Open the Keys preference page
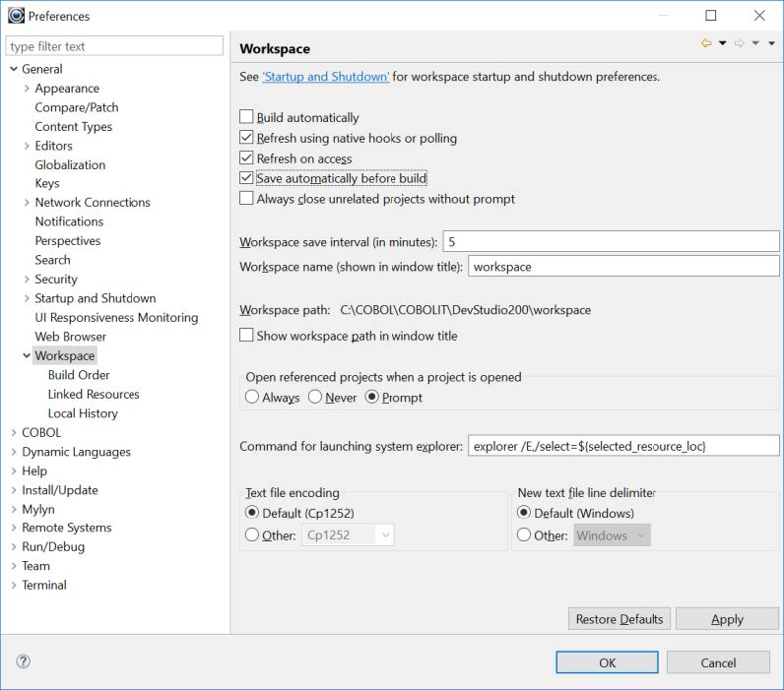Viewport: 784px width, 690px height. coord(47,183)
